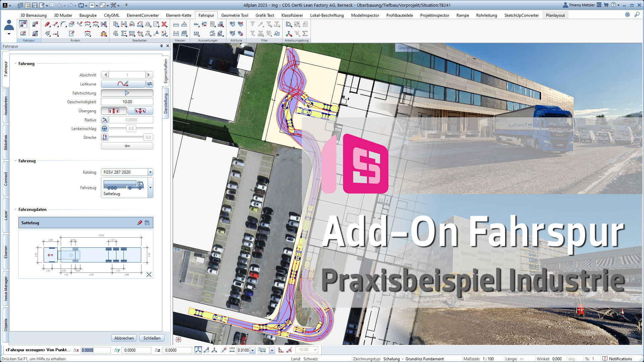Viewport: 644px width, 362px height.
Task: Click the red X delete icon in Bearbeiten
Action: click(164, 24)
